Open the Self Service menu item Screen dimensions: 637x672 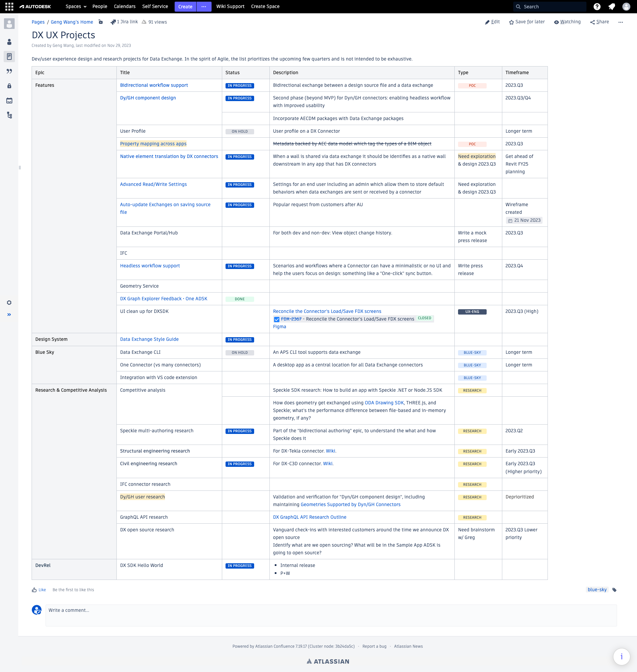click(155, 6)
